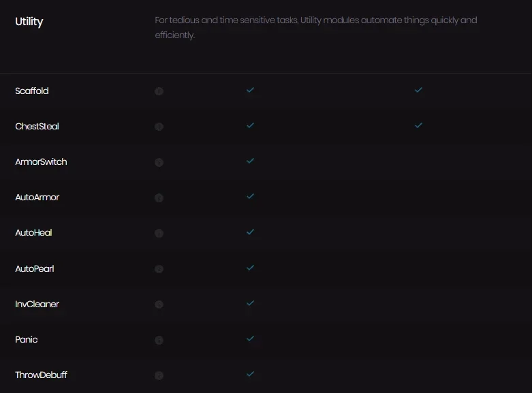Select the ChestSteal module label
Screen dimensions: 532x393
37,126
